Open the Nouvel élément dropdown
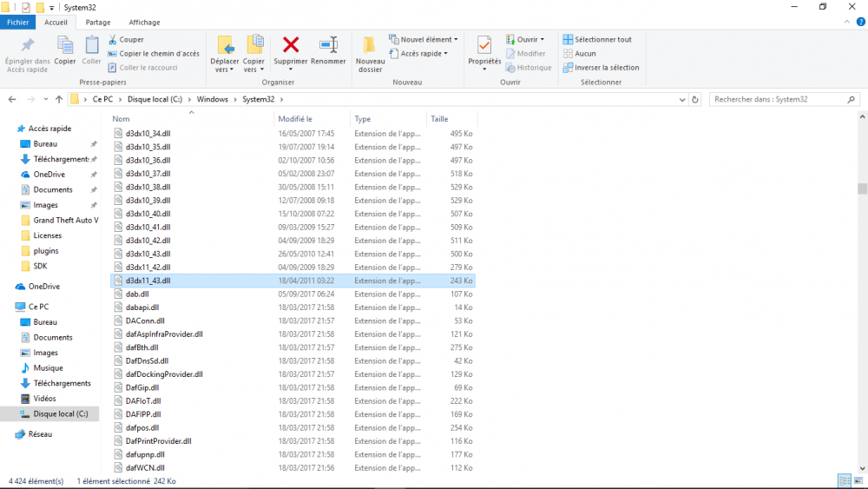Screen dimensions: 868x489 [424, 39]
